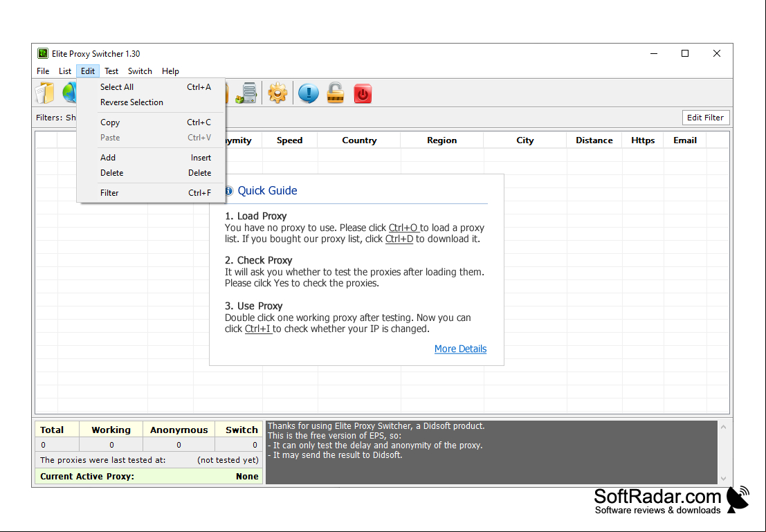Minimize the Elite Proxy Switcher window
Viewport: 766px width, 532px height.
654,53
